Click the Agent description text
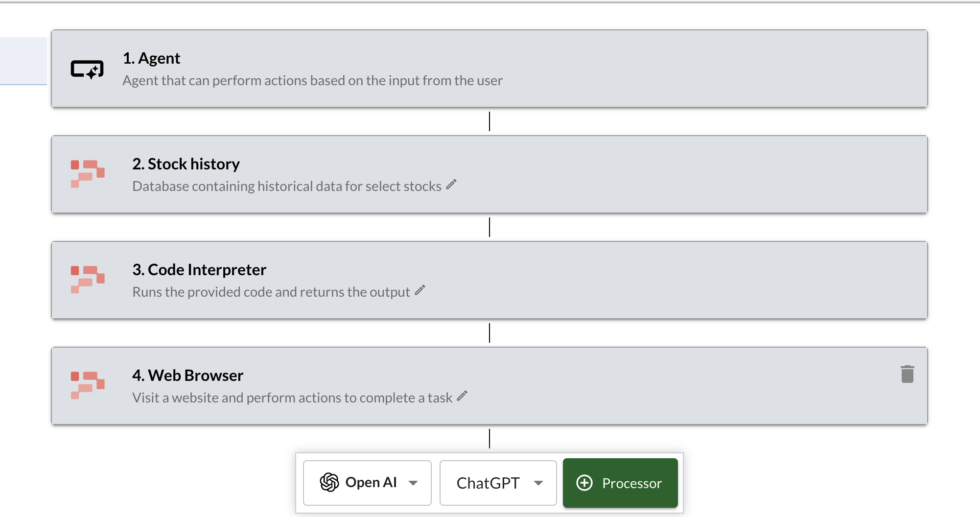980x517 pixels. click(312, 80)
